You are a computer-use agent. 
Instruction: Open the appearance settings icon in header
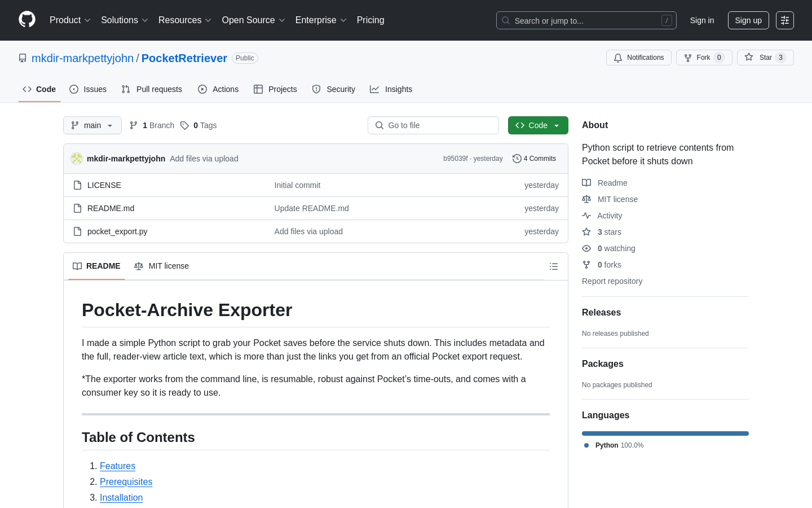pos(785,20)
